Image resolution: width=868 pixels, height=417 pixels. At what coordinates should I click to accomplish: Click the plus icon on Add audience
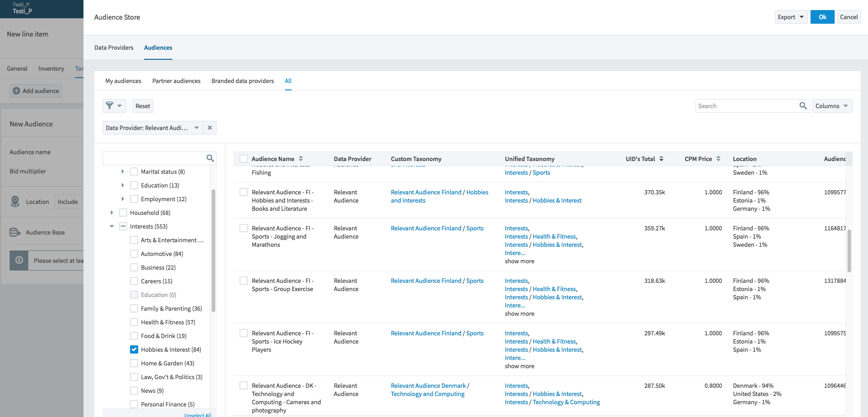[x=16, y=91]
